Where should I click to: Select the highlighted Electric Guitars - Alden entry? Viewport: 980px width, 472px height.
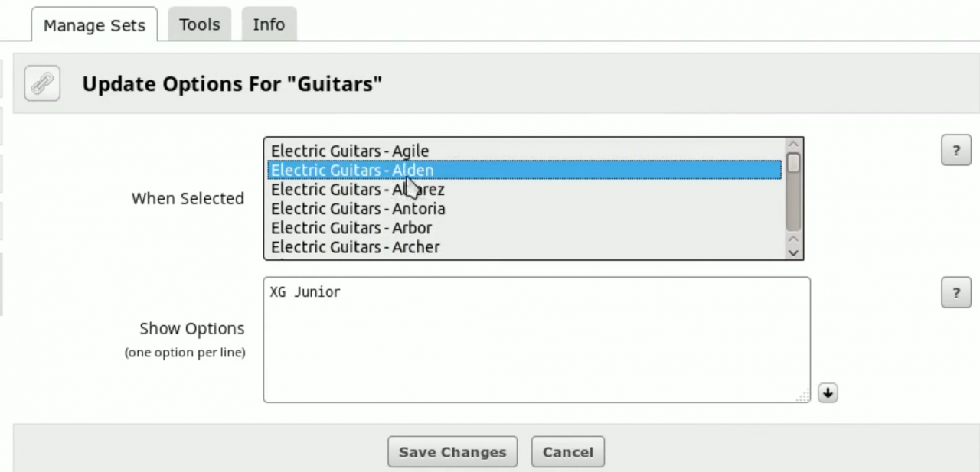pos(352,170)
